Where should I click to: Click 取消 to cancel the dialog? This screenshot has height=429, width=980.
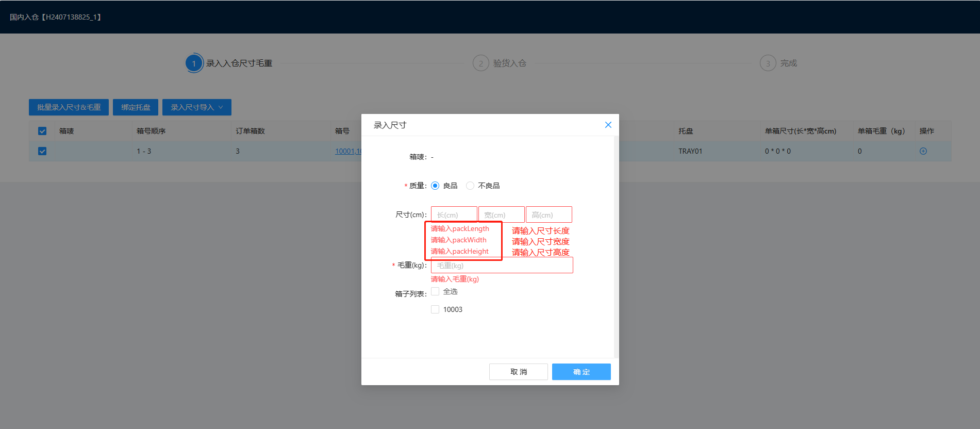click(x=518, y=372)
